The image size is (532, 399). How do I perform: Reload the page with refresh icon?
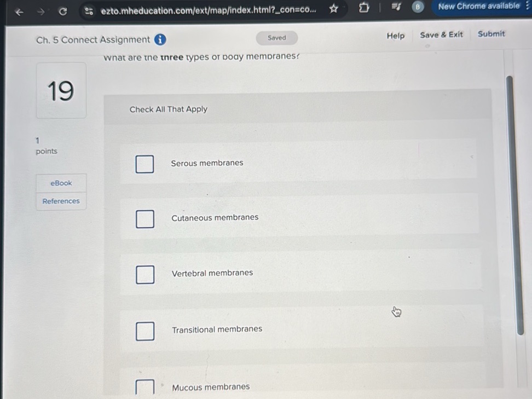tap(63, 11)
